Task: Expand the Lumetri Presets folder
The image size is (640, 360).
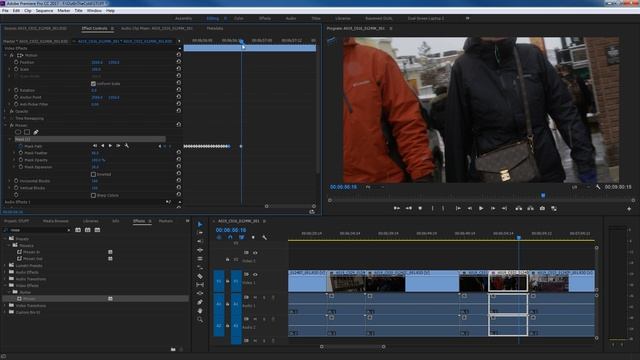Action: pos(5,265)
